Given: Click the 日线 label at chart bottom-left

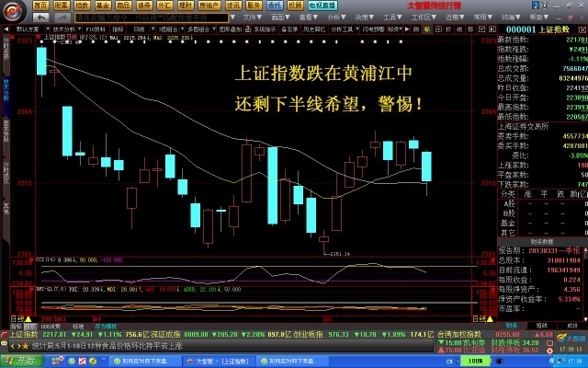Looking at the screenshot, I should click(17, 319).
